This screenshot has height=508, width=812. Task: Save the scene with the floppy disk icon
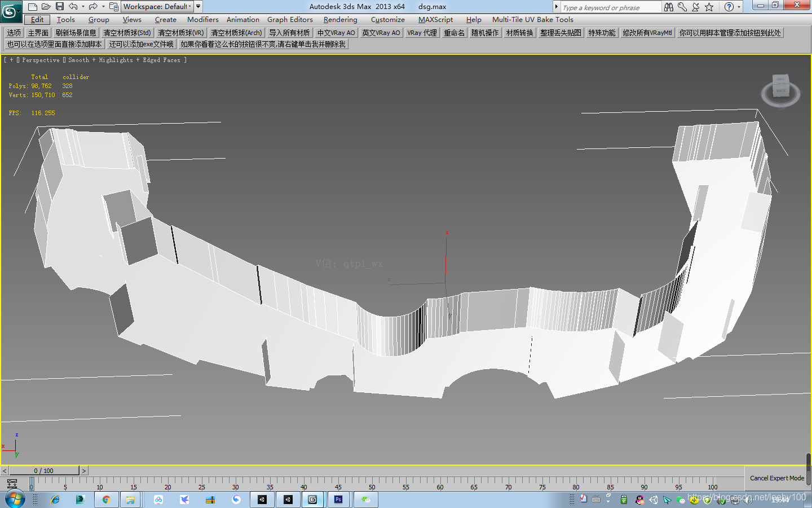click(x=59, y=7)
